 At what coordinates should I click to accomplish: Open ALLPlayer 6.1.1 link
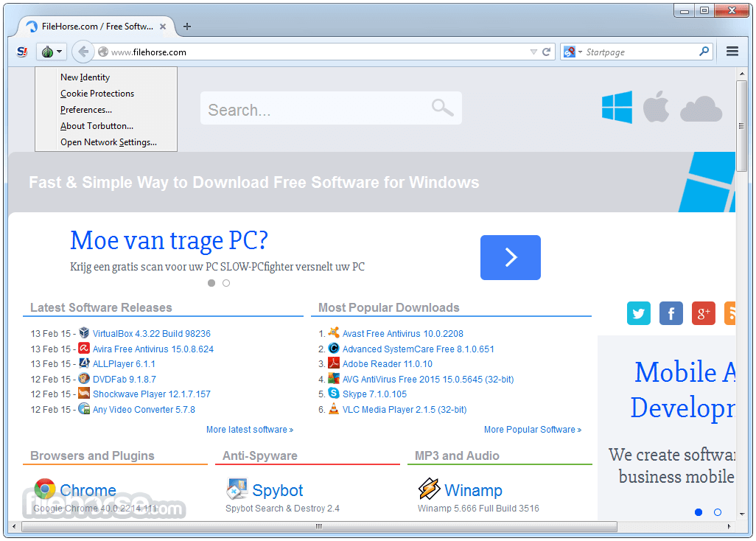click(124, 364)
